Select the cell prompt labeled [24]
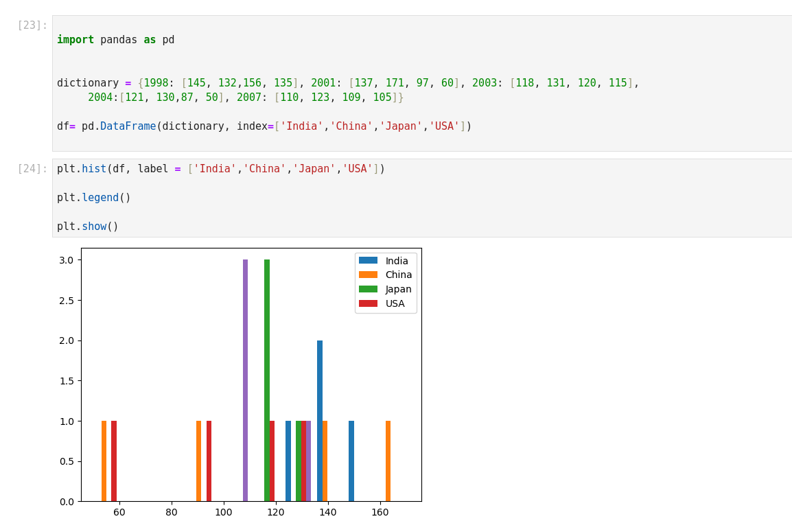 pyautogui.click(x=32, y=169)
